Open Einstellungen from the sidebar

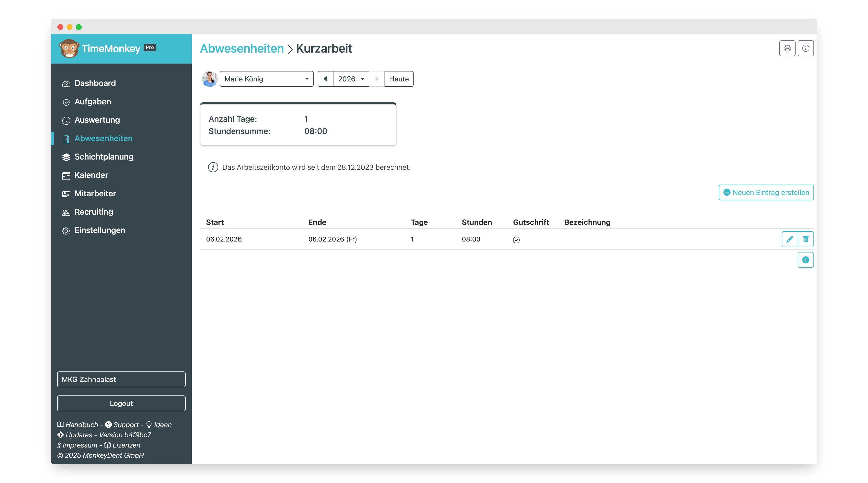click(99, 230)
